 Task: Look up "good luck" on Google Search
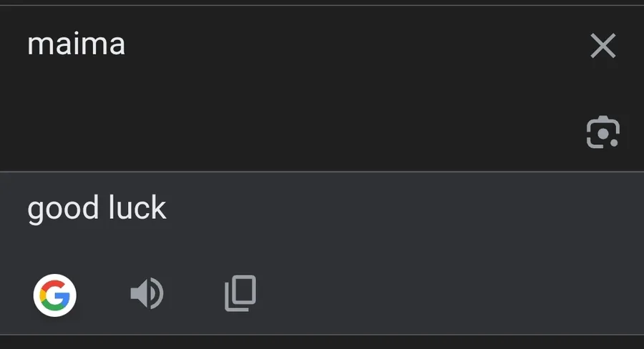[54, 295]
